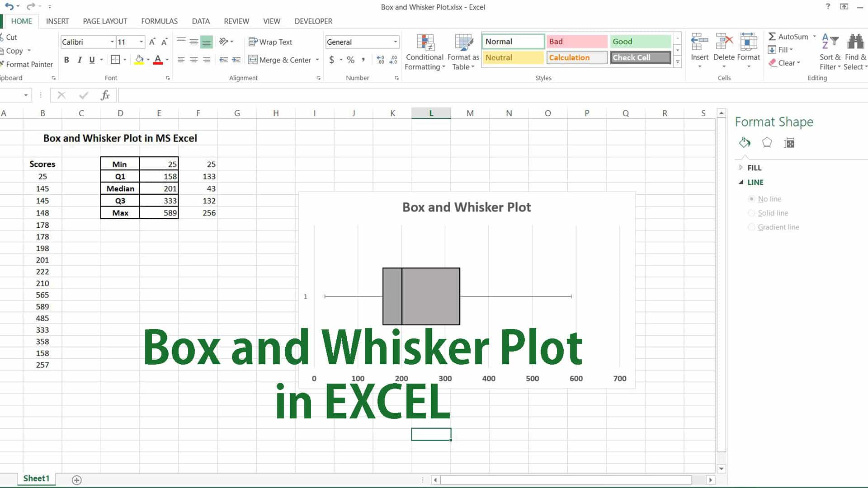Select the No line radio option
Image resolution: width=868 pixels, height=488 pixels.
tap(751, 199)
